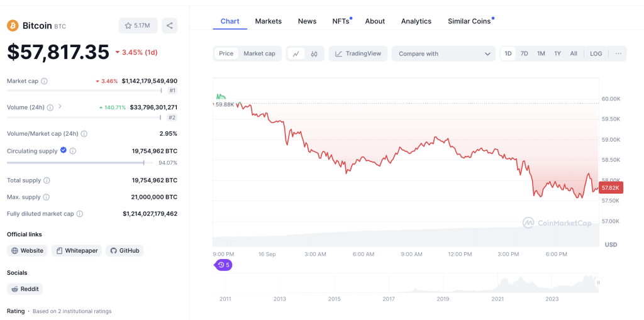Switch chart to Price view

(x=226, y=53)
